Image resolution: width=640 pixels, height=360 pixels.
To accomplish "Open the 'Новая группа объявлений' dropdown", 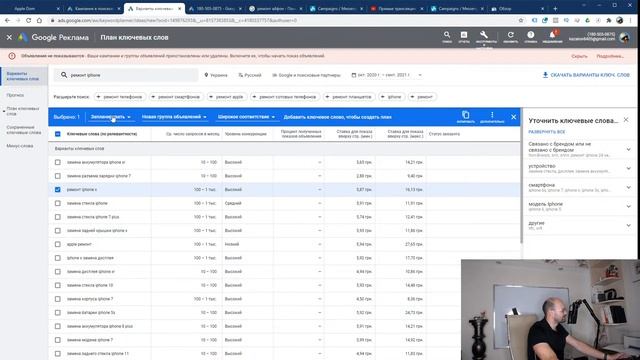I will tap(174, 117).
